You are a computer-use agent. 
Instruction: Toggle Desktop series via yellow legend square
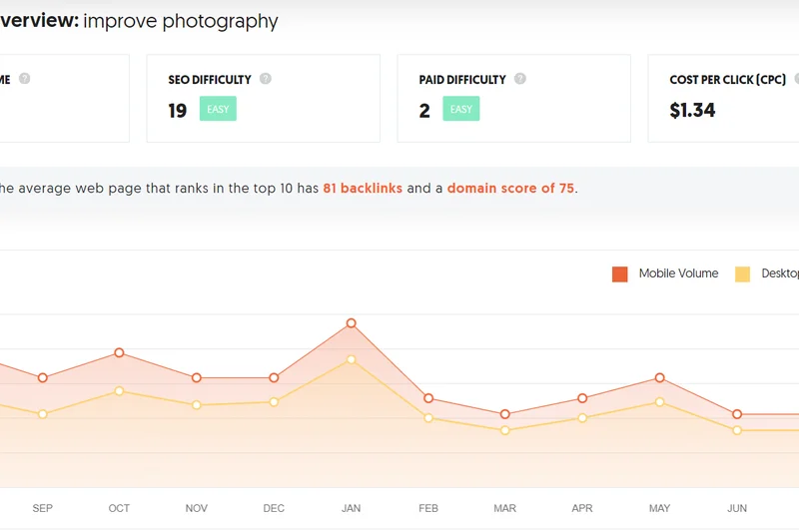click(743, 273)
